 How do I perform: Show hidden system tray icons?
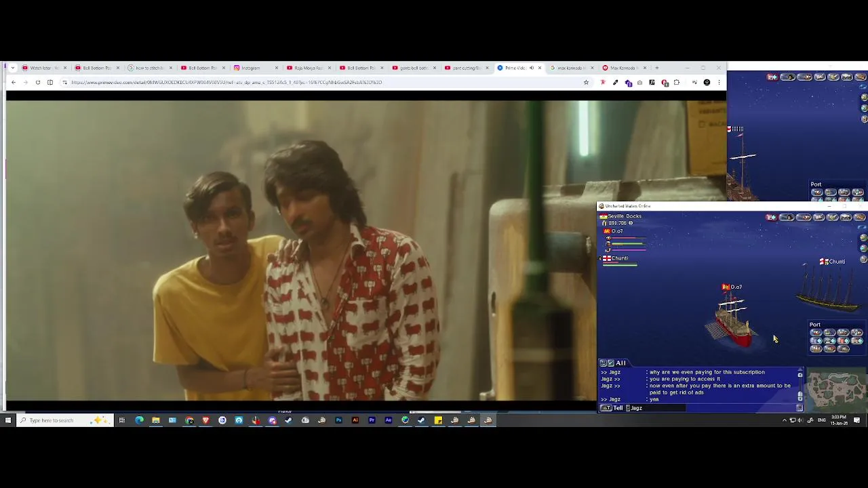[x=785, y=420]
